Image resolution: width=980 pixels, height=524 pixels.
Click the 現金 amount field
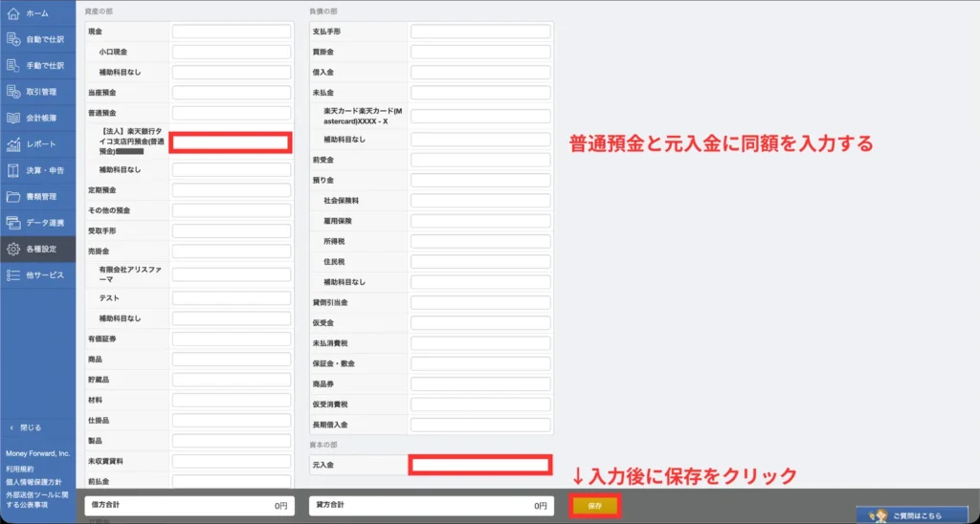click(x=232, y=32)
